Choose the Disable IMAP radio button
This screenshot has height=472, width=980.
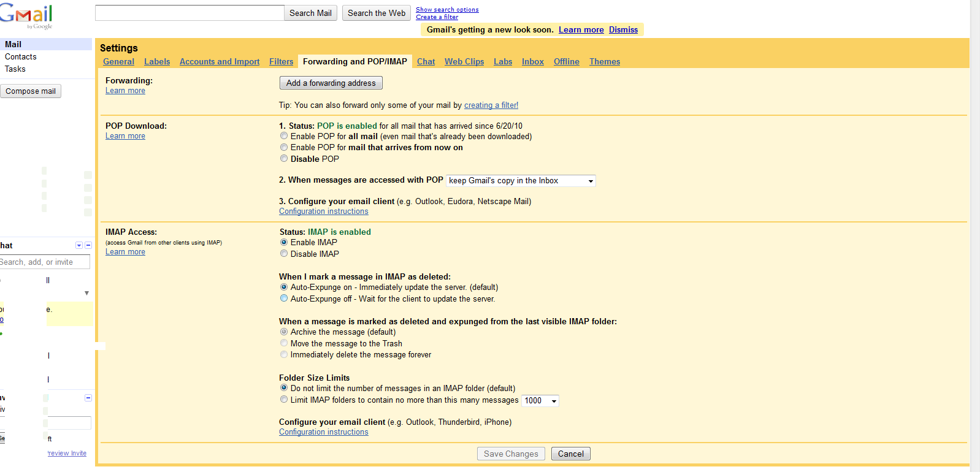click(283, 253)
